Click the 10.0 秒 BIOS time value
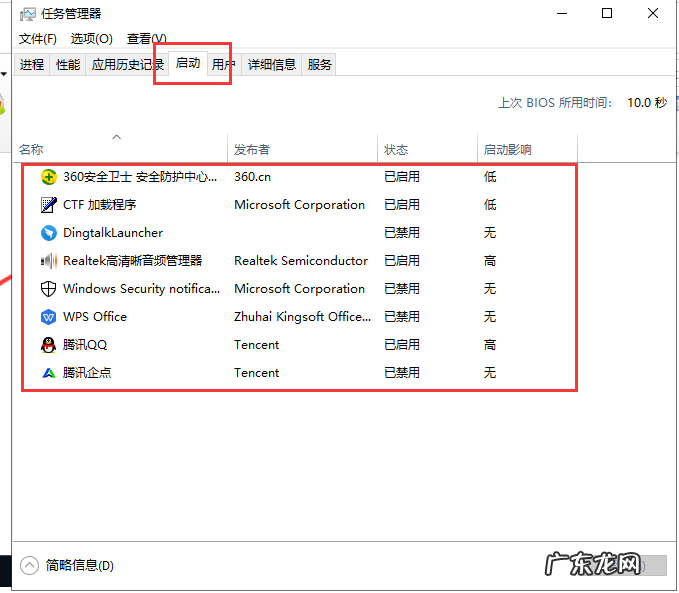The width and height of the screenshot is (679, 593). pos(647,103)
